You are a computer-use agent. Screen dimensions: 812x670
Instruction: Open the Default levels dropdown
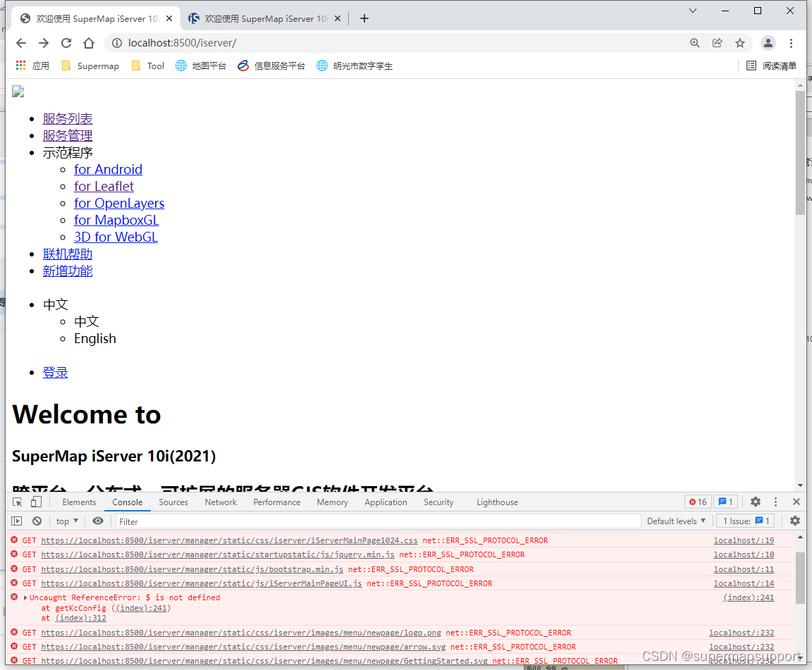click(x=677, y=521)
